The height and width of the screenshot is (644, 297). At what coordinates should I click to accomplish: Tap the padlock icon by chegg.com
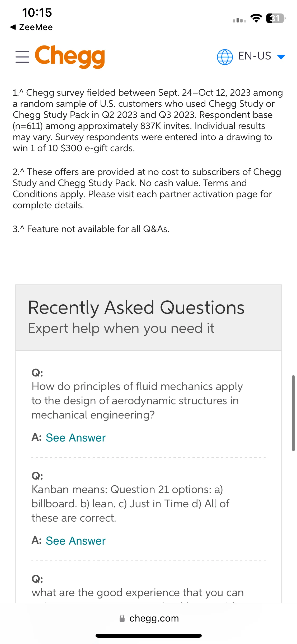click(x=122, y=618)
